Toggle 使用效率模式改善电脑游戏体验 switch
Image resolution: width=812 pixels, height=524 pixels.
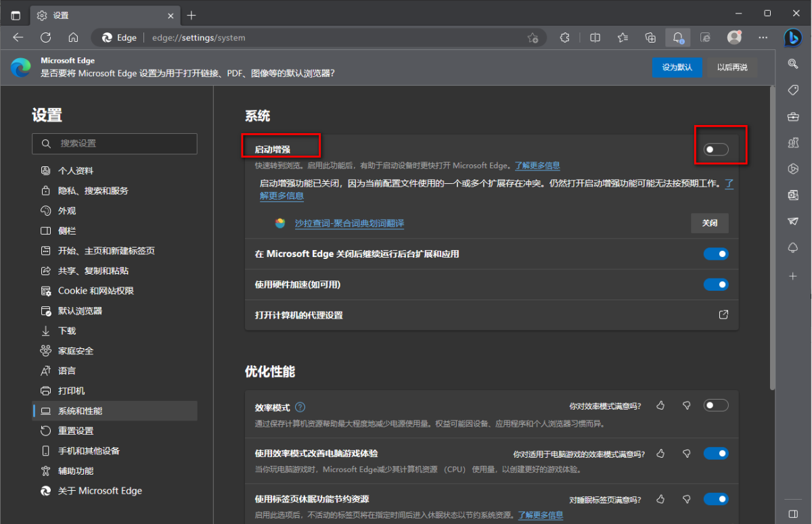(x=716, y=453)
